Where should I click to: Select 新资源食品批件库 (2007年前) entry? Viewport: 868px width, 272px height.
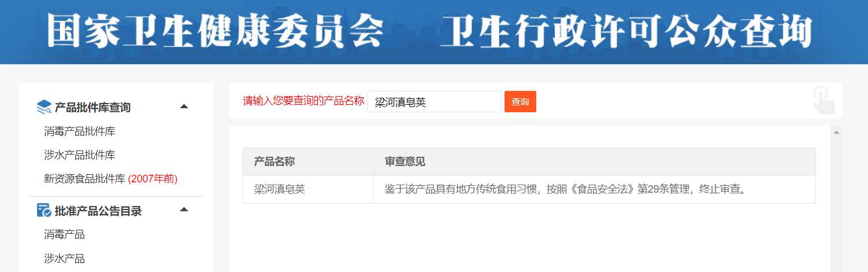click(110, 179)
